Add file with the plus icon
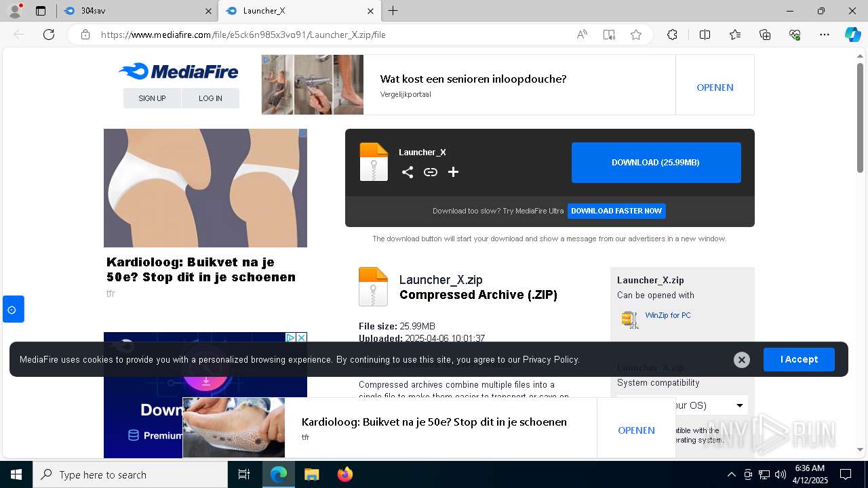 [x=454, y=172]
